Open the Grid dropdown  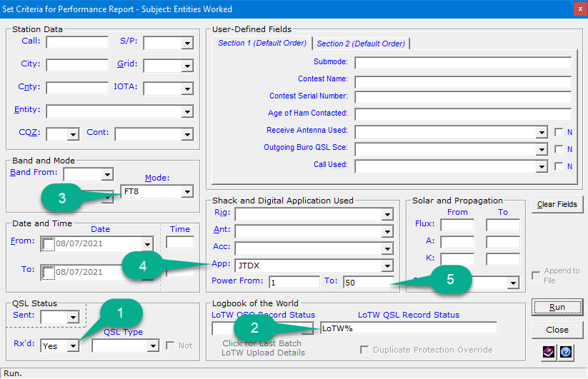[187, 66]
